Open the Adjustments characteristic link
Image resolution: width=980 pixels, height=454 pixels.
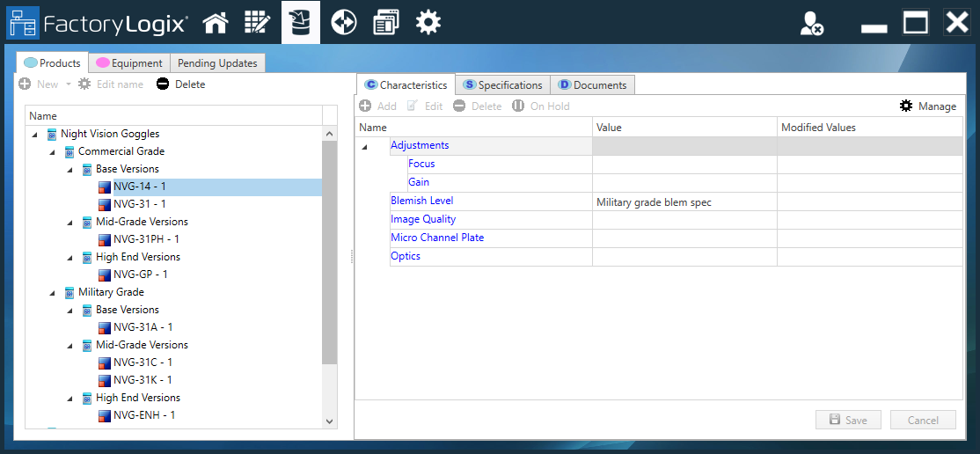point(420,145)
